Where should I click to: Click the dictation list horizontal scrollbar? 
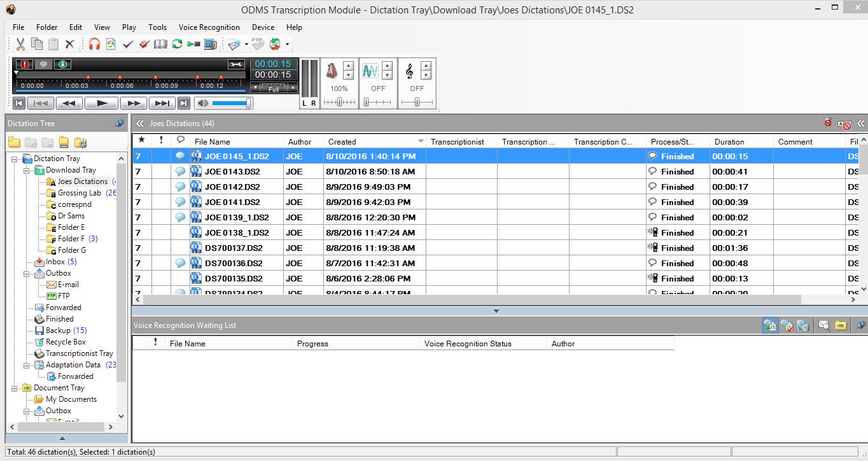[x=472, y=299]
